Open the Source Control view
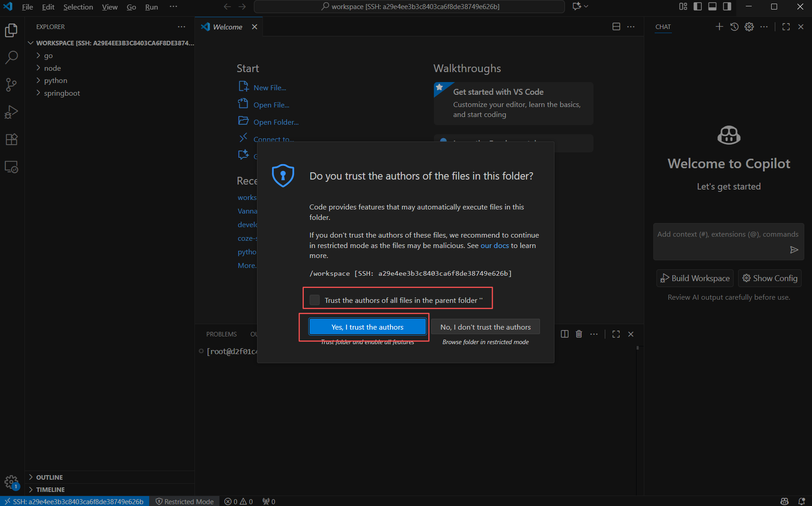812x506 pixels. pyautogui.click(x=11, y=84)
